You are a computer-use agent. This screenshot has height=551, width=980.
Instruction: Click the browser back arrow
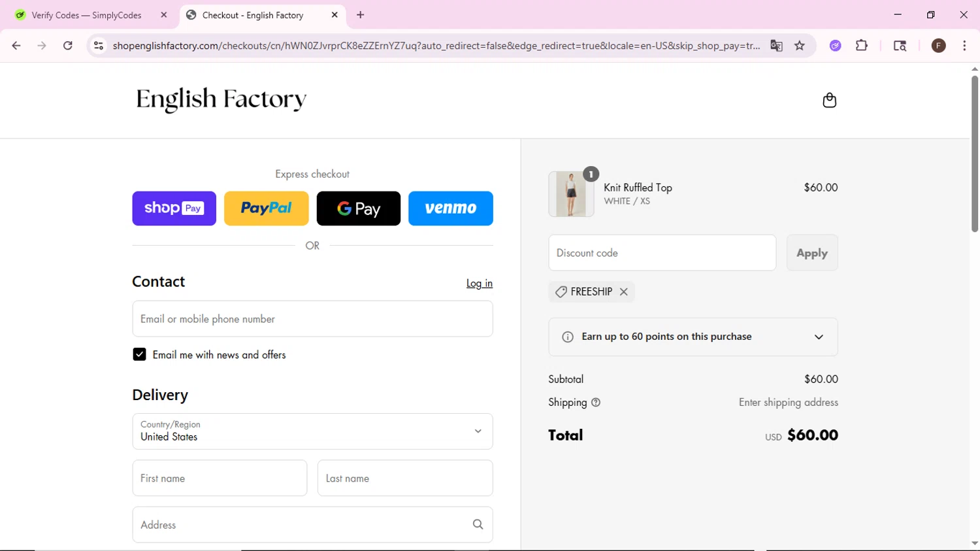pyautogui.click(x=16, y=46)
